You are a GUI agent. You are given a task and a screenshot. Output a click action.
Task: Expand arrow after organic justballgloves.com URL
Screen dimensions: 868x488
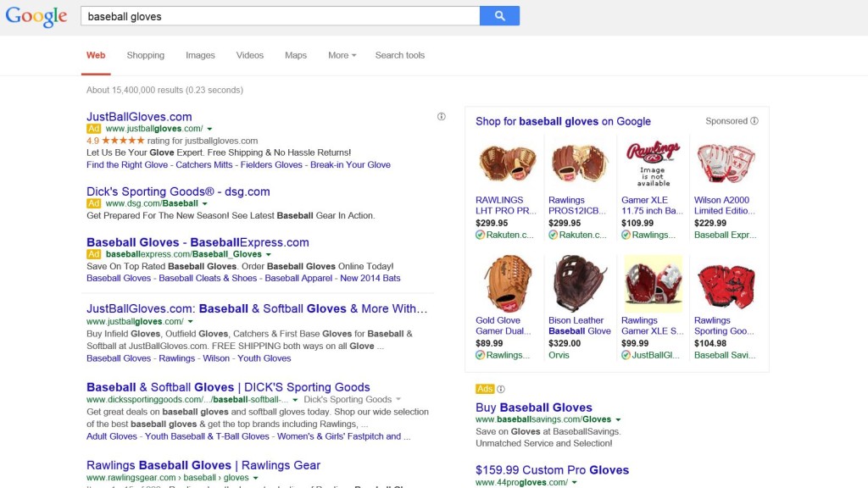click(191, 321)
